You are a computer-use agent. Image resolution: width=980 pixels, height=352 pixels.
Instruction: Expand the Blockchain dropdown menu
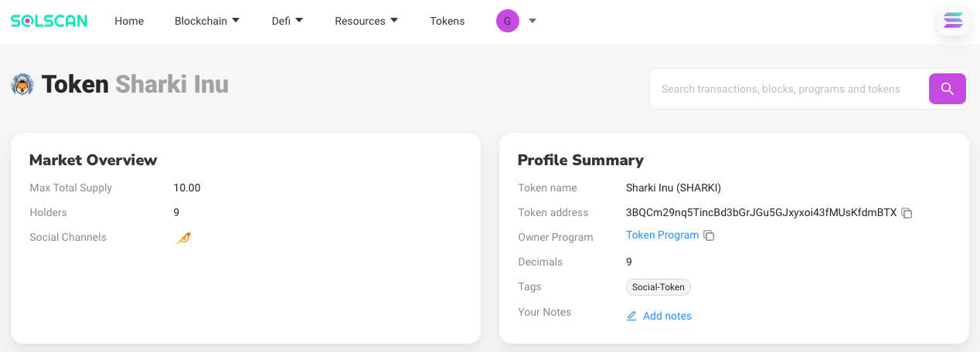point(207,21)
